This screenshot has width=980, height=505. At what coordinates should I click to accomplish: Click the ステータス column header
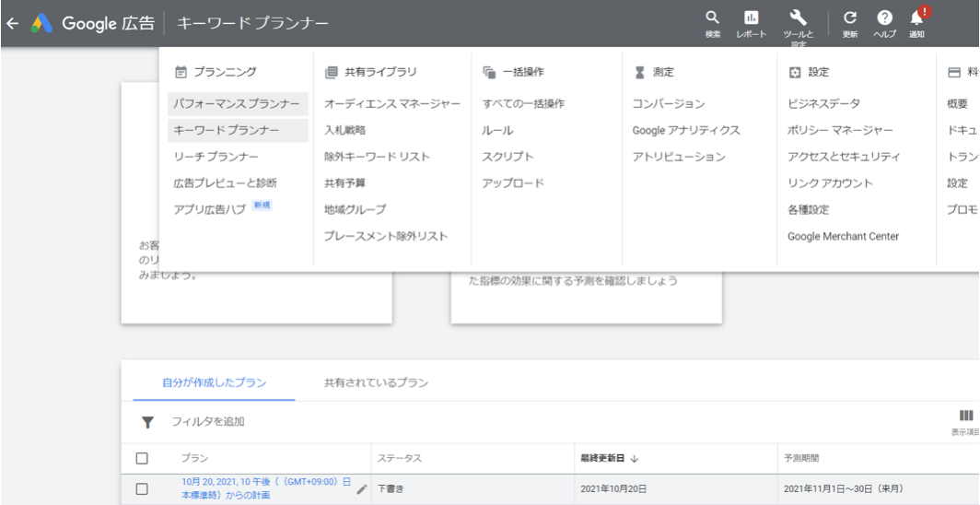click(400, 458)
